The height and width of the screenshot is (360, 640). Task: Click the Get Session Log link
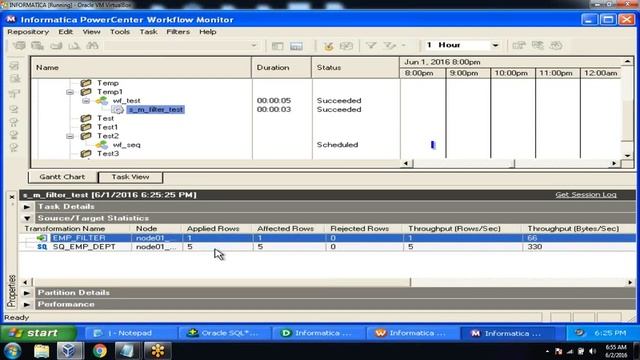[586, 195]
